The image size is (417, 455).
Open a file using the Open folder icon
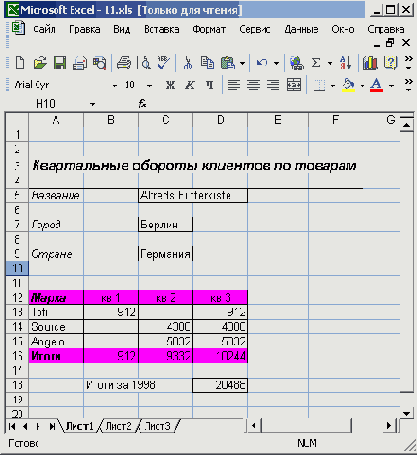tap(40, 63)
